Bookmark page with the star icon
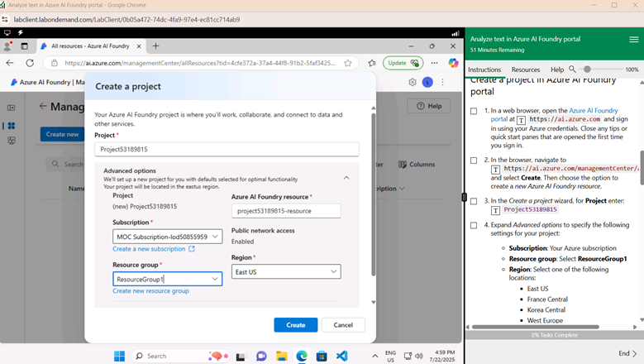 (348, 63)
